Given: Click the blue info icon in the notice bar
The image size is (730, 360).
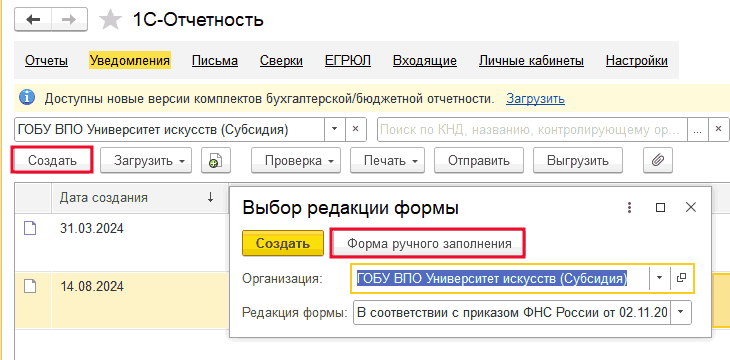Looking at the screenshot, I should click(27, 98).
